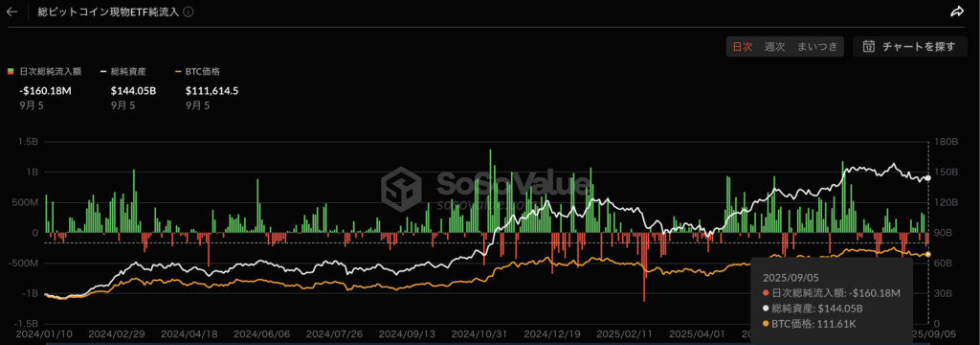Click tooltip row 日次総純流入額: -$160.18M
The image size is (980, 345).
(832, 293)
